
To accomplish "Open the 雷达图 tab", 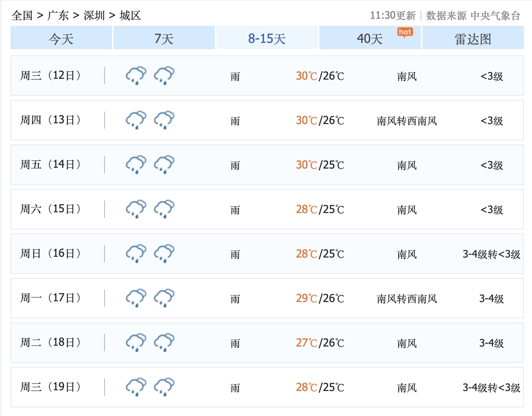I will click(x=473, y=38).
